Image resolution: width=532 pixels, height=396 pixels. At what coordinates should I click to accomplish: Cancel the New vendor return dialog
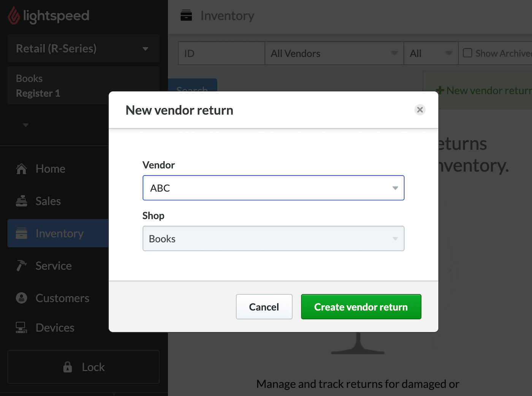pyautogui.click(x=264, y=307)
